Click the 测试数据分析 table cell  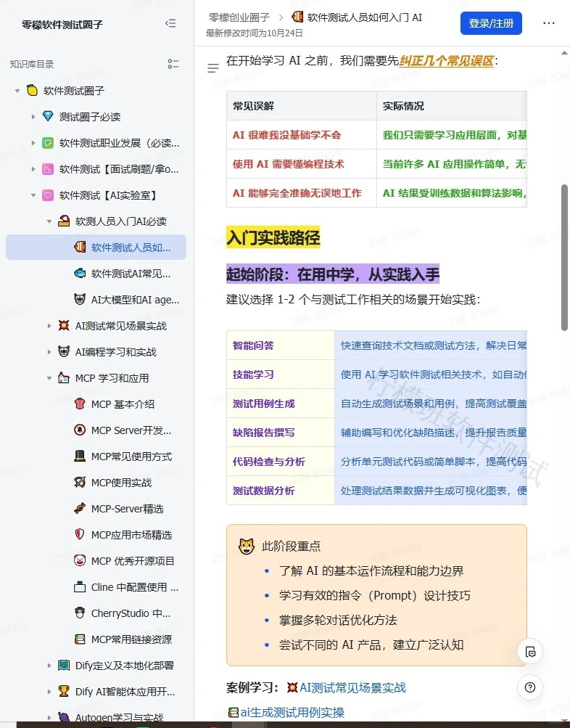280,490
